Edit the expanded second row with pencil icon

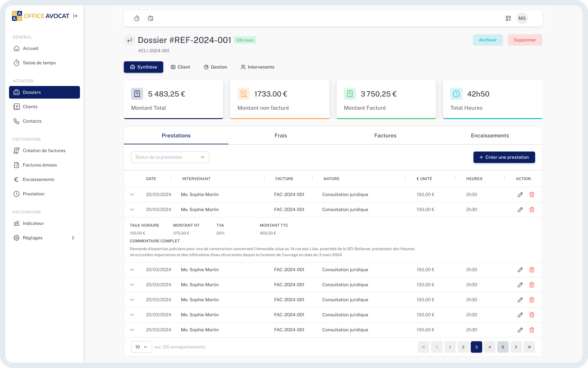pyautogui.click(x=520, y=210)
